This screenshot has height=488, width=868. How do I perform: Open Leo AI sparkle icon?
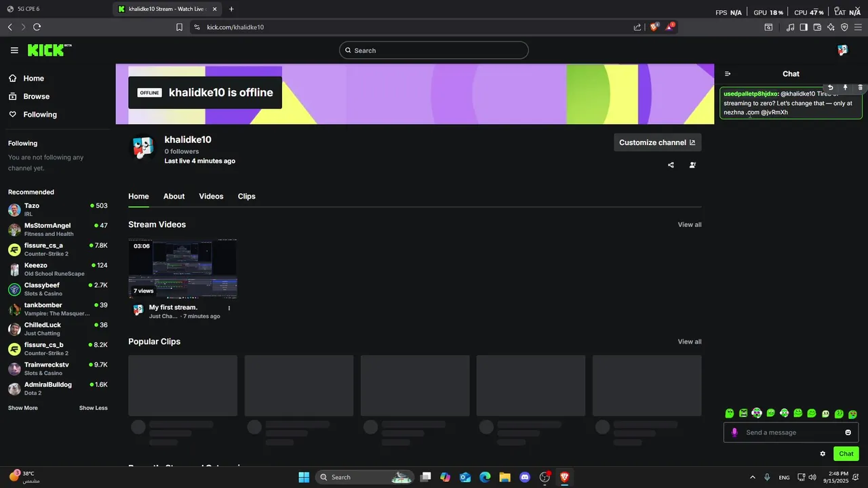[x=831, y=27]
